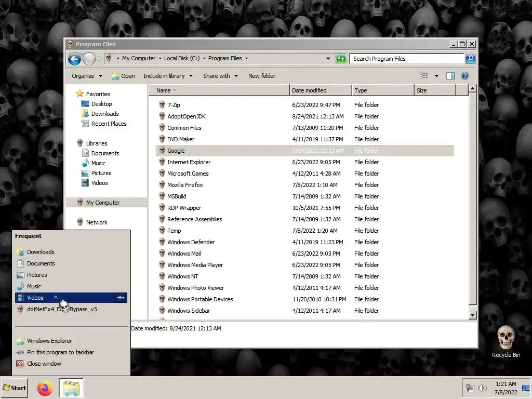Click the file list scroll down arrow
532x399 pixels.
click(x=472, y=315)
